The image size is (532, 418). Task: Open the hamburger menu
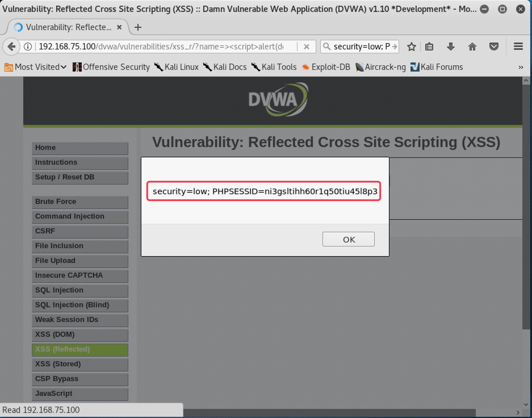pos(518,47)
